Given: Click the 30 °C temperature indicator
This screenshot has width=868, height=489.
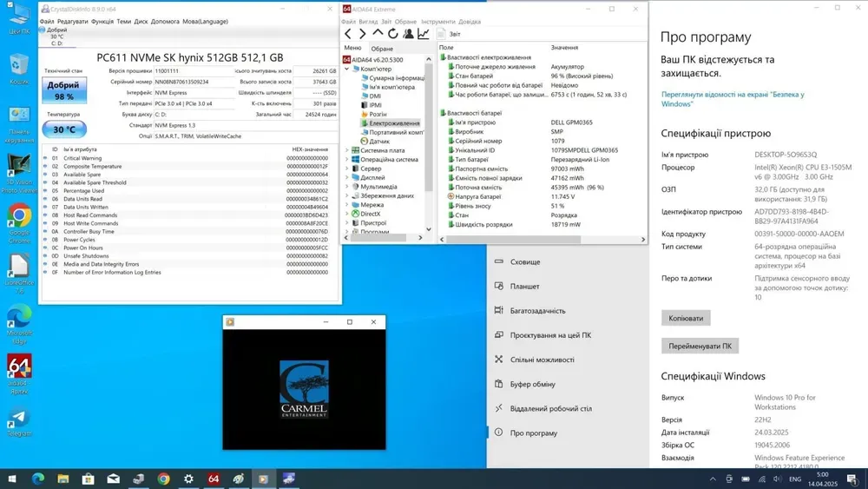Looking at the screenshot, I should click(x=64, y=129).
